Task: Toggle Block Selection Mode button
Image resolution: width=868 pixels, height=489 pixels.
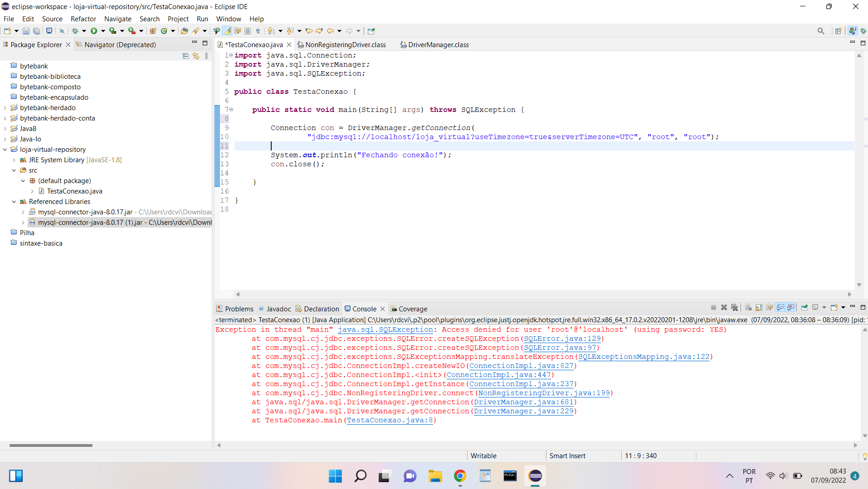Action: 248,31
